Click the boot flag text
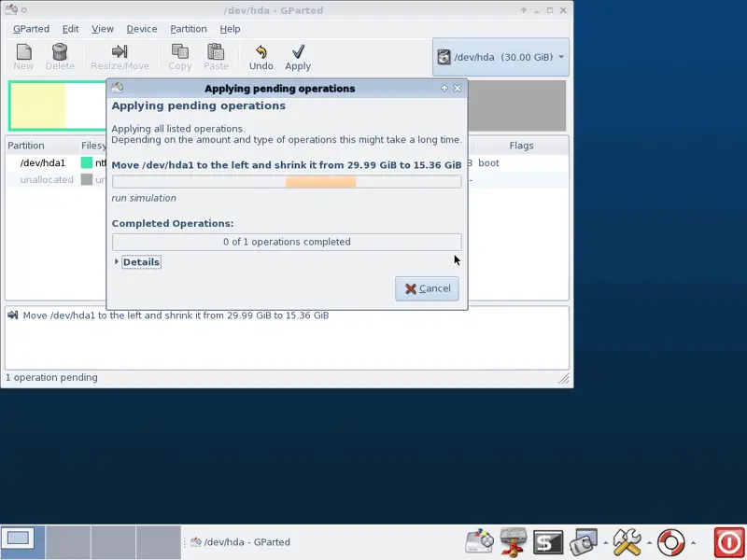The height and width of the screenshot is (560, 747). pos(488,162)
